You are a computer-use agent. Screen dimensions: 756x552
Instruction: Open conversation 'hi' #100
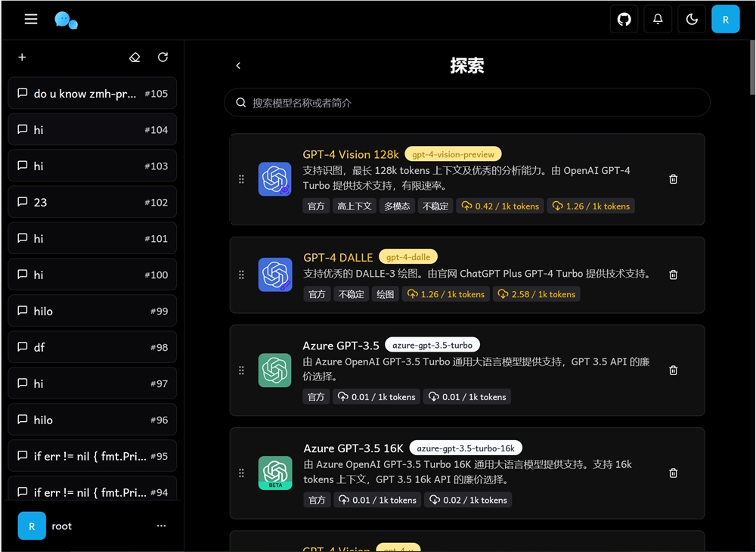point(92,274)
